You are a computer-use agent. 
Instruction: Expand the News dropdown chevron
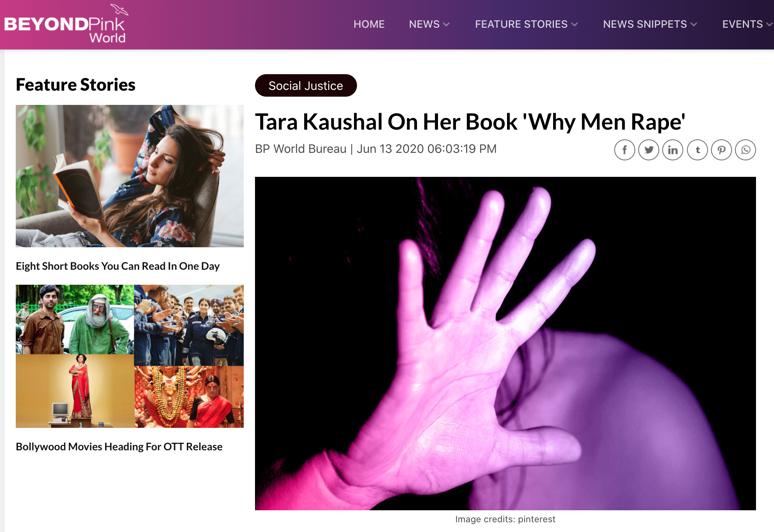pos(446,24)
